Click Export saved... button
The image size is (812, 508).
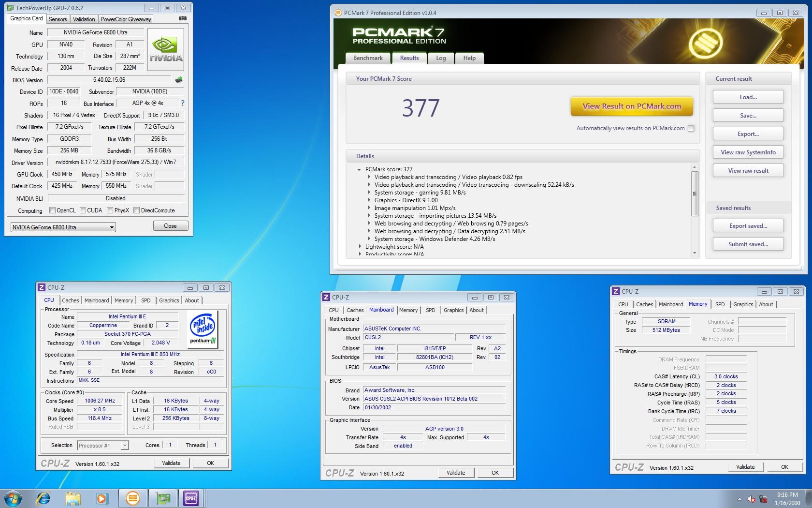[748, 226]
